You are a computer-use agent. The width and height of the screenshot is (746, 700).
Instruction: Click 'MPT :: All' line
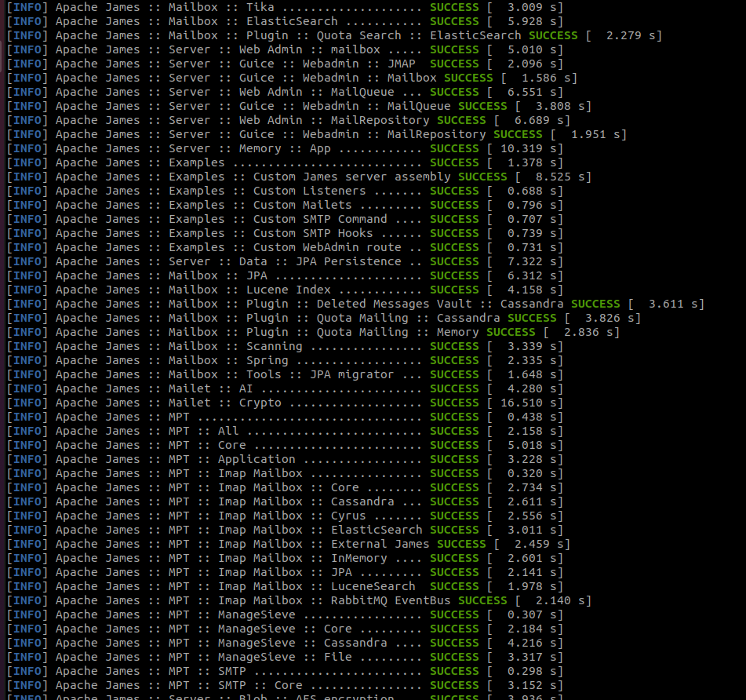click(x=285, y=431)
